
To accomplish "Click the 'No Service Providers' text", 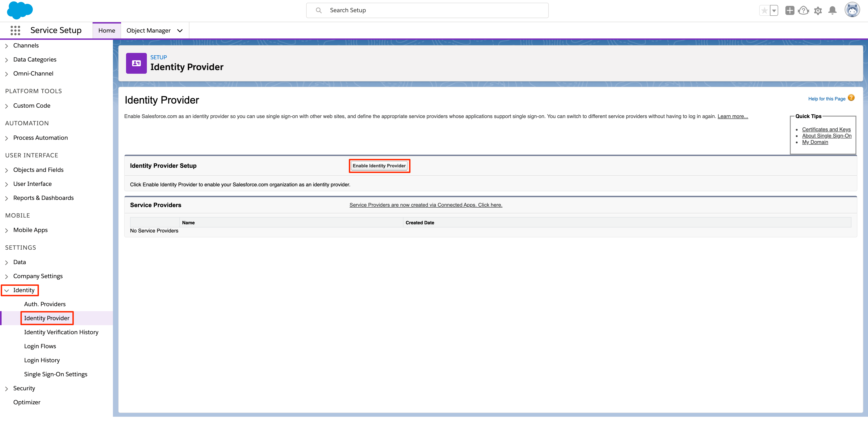I will [x=154, y=231].
